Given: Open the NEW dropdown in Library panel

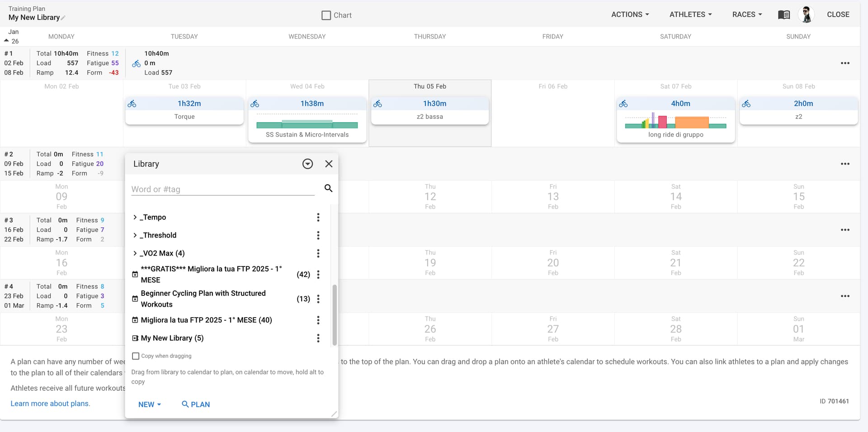Looking at the screenshot, I should tap(149, 404).
